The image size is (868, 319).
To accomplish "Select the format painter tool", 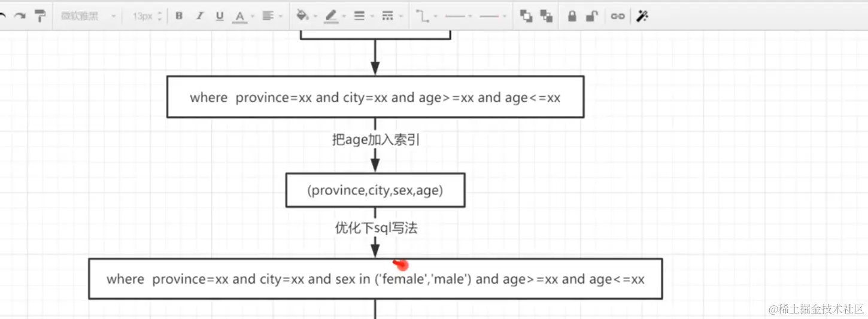I will click(40, 16).
